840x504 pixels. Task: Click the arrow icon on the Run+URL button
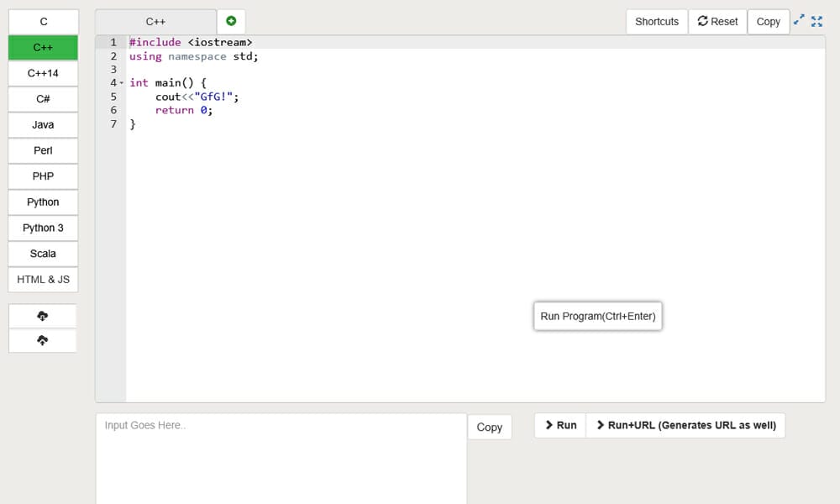tap(599, 425)
